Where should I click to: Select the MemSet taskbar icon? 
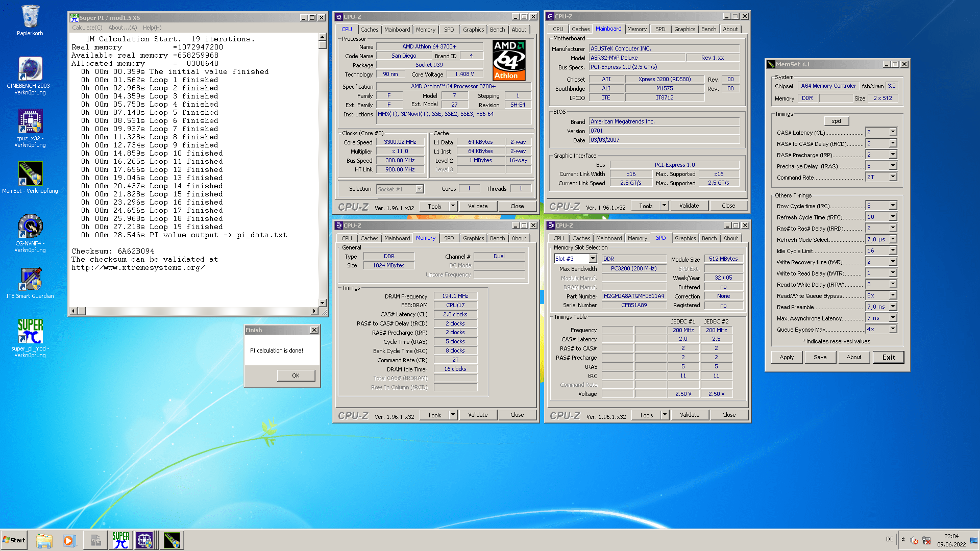tap(172, 540)
